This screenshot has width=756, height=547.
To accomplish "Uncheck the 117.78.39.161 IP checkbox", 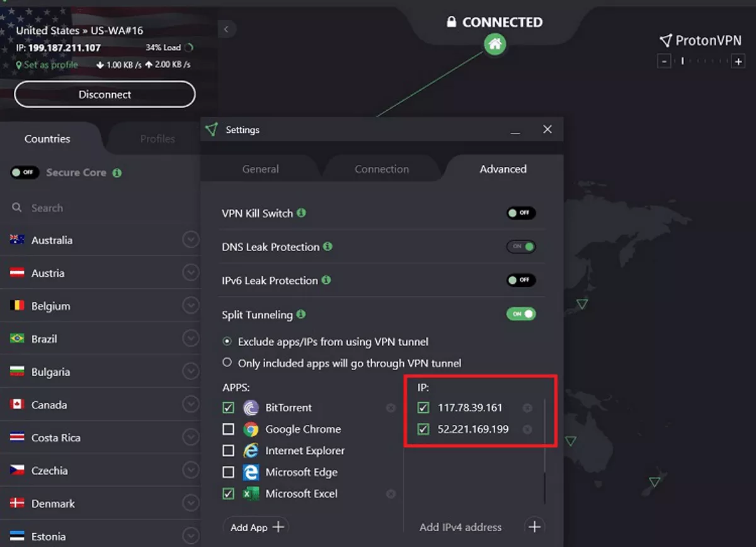I will pyautogui.click(x=423, y=408).
